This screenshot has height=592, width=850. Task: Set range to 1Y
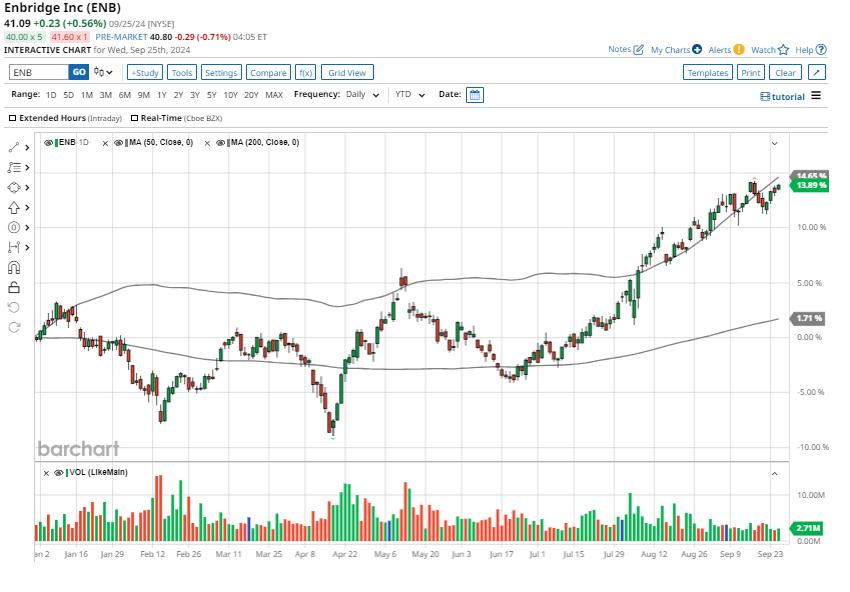point(162,95)
